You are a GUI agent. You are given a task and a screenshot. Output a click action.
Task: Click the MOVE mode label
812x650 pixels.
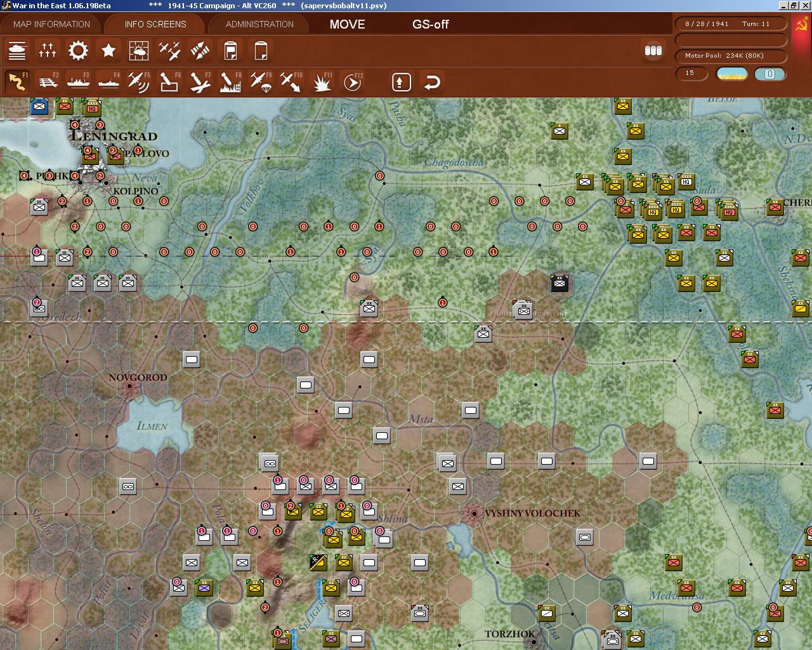coord(347,24)
